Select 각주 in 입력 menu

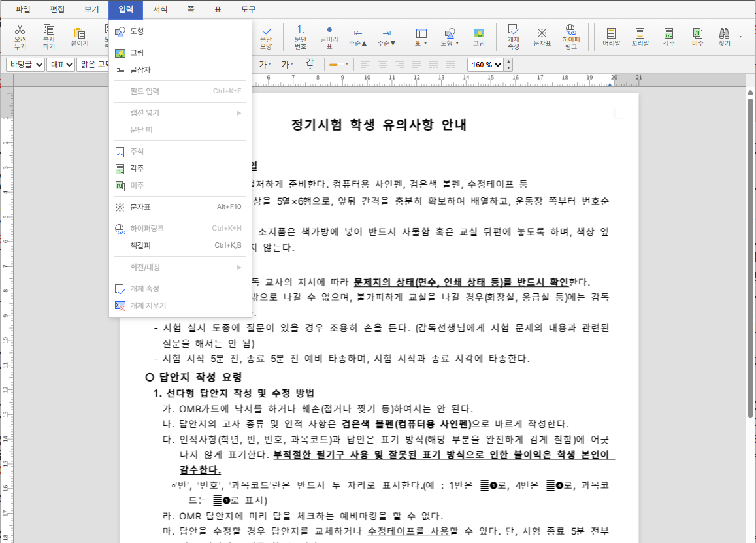(x=180, y=169)
